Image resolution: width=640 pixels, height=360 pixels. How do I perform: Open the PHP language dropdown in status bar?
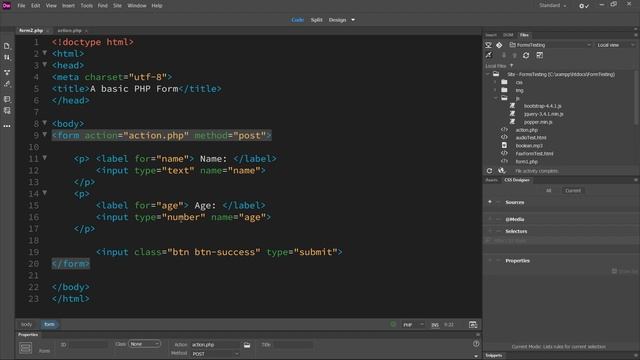[x=413, y=325]
